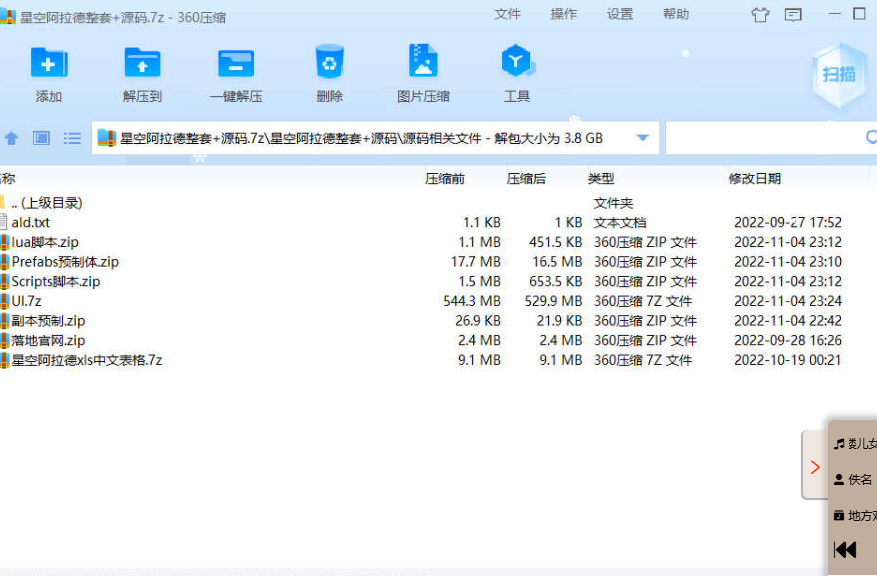Sort by the 压缩后 column header
Image resolution: width=877 pixels, height=576 pixels.
point(526,178)
